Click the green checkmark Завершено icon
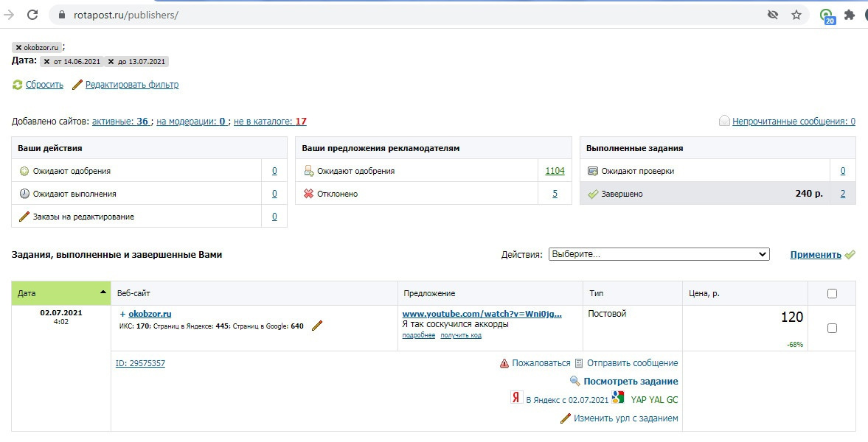 [x=593, y=194]
